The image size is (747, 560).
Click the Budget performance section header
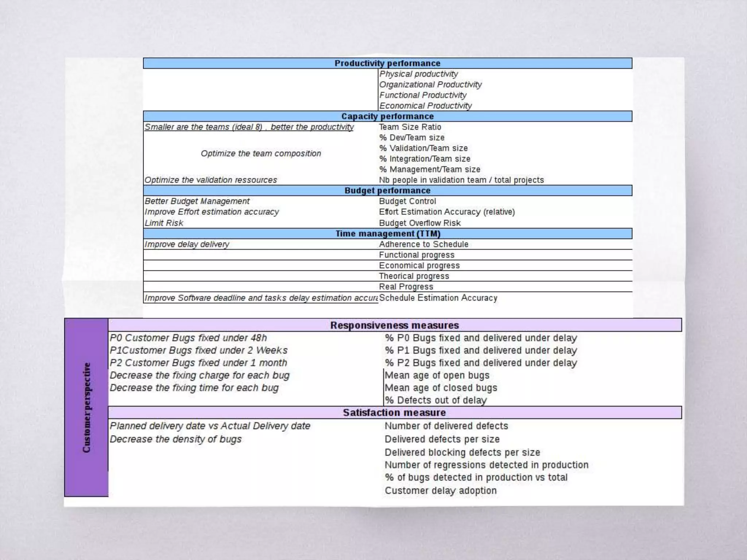coord(387,191)
